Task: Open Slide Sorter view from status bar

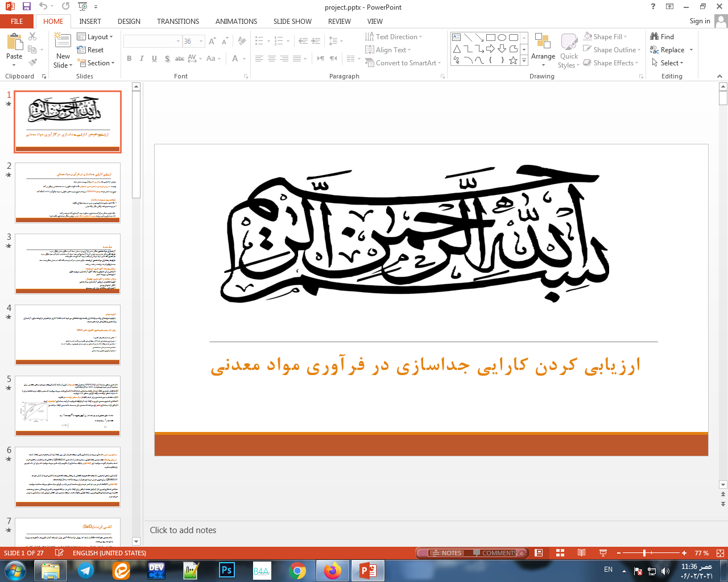Action: pos(560,553)
